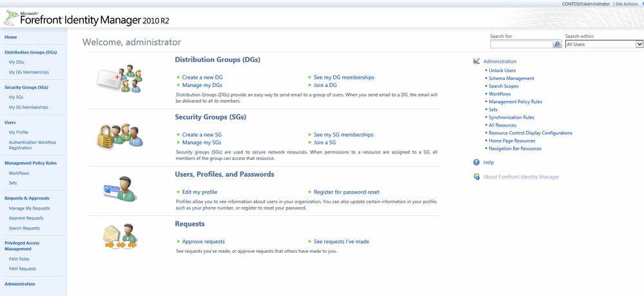644x296 pixels.
Task: Click the Forefront Identity Manager logo
Action: [x=86, y=19]
